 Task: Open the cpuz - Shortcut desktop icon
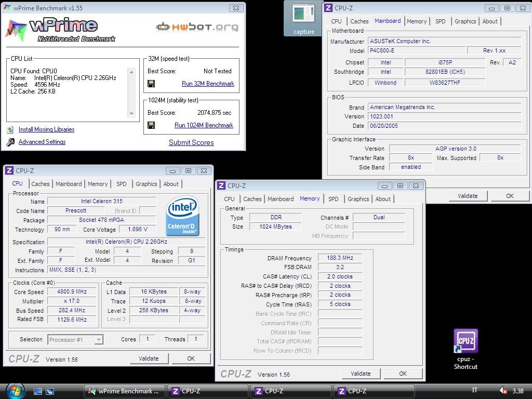tap(465, 350)
